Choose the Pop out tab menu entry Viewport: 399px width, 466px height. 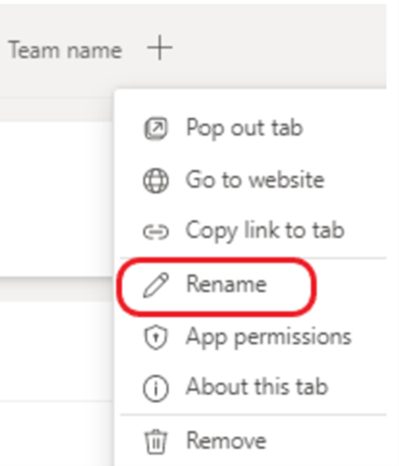(x=244, y=128)
